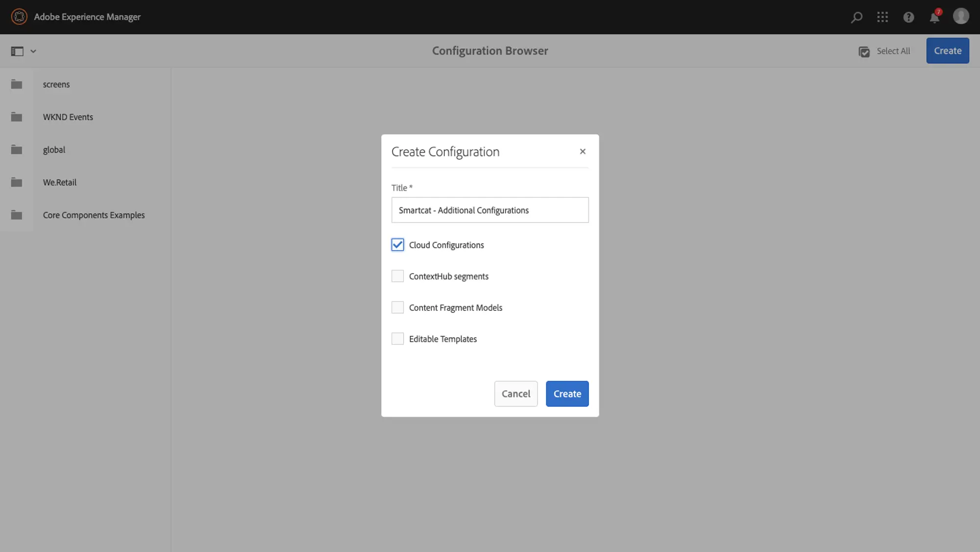The width and height of the screenshot is (980, 552).
Task: Open the search magnifier icon
Action: coord(857,17)
